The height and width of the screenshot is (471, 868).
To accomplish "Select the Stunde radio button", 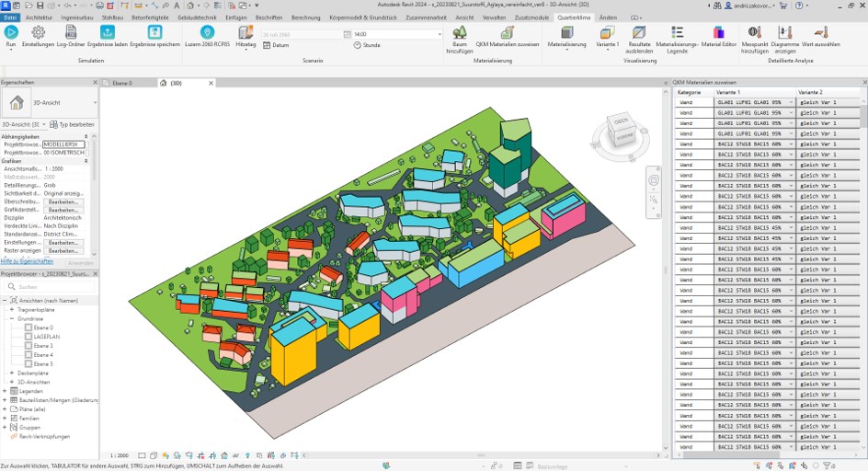I will pos(359,45).
